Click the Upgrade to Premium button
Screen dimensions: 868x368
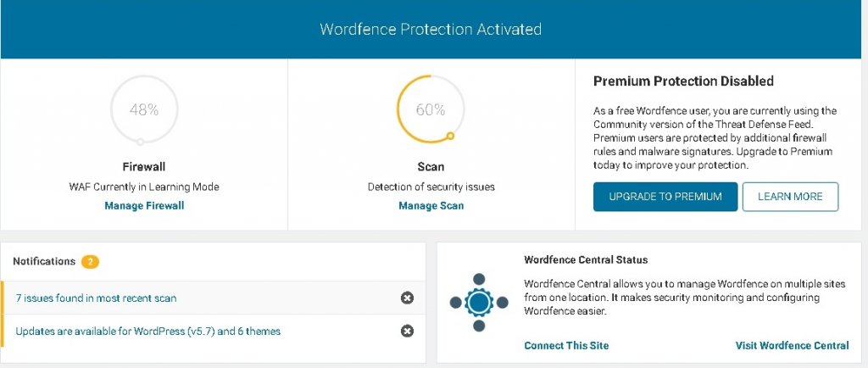[665, 197]
